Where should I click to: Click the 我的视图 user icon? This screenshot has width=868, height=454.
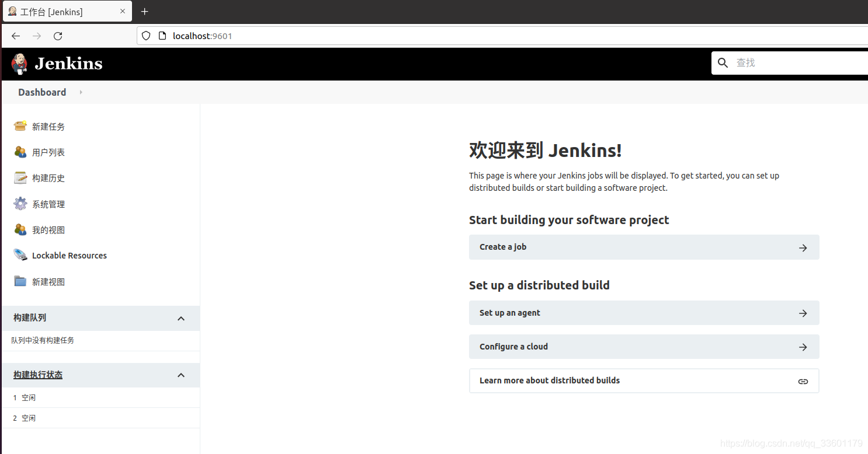click(x=20, y=229)
